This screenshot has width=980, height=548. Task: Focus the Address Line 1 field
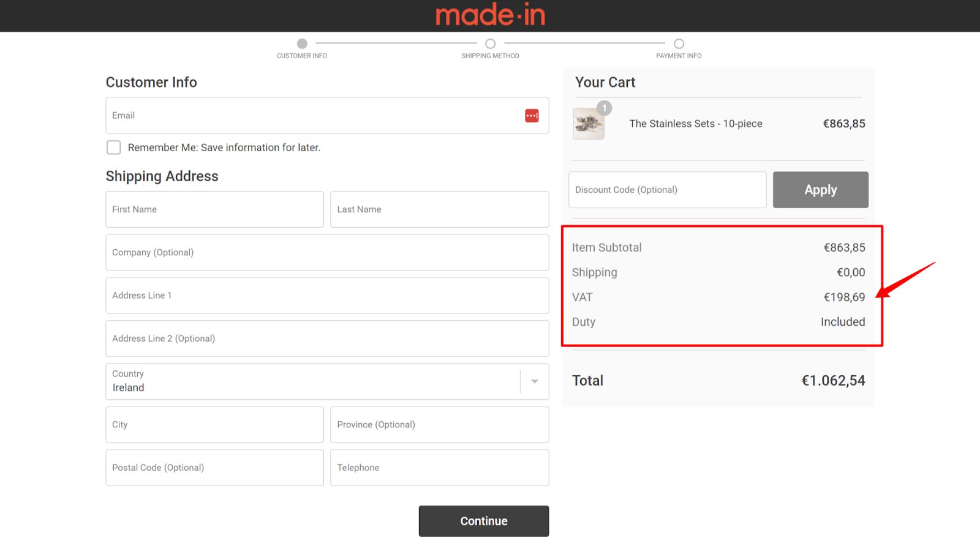(x=327, y=296)
